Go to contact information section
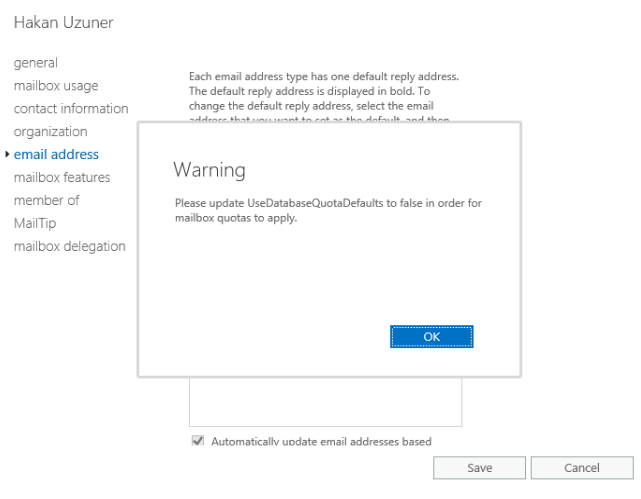641x499 pixels. pyautogui.click(x=71, y=109)
